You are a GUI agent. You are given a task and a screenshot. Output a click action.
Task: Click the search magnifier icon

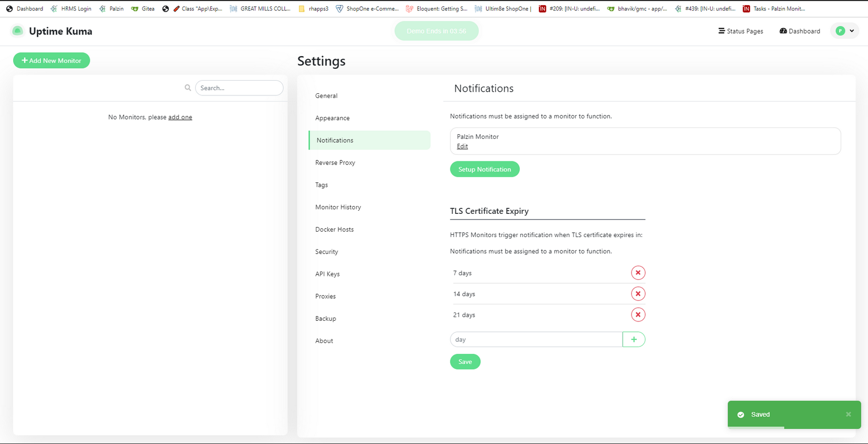pos(188,88)
